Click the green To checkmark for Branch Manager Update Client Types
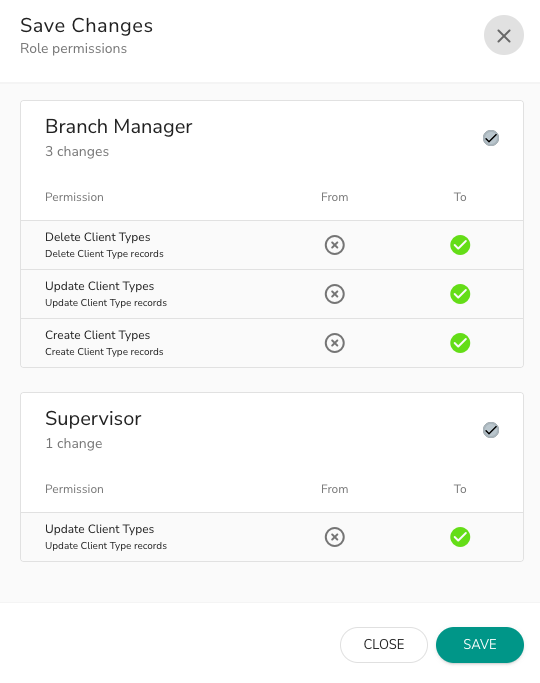The height and width of the screenshot is (683, 540). pos(460,294)
